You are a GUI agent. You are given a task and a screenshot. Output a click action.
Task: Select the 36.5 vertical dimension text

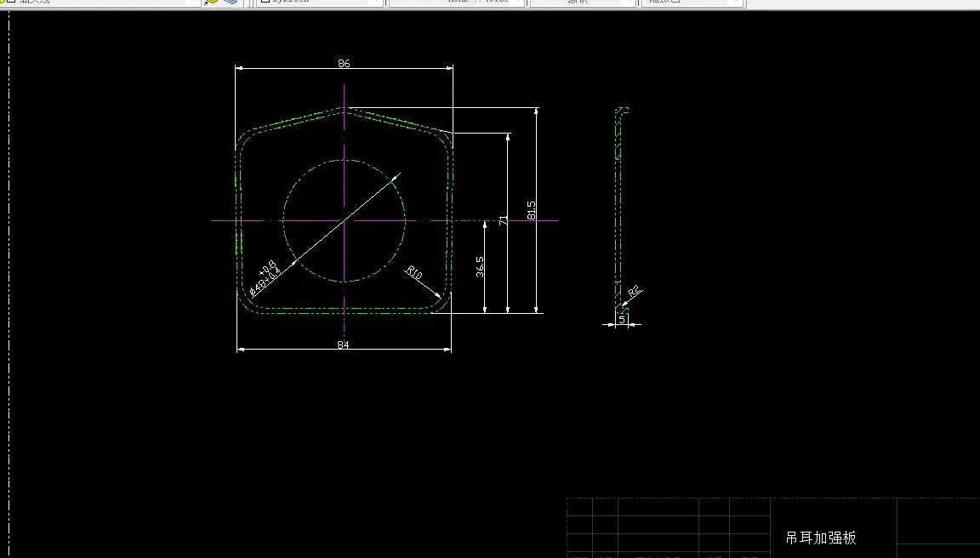point(480,266)
